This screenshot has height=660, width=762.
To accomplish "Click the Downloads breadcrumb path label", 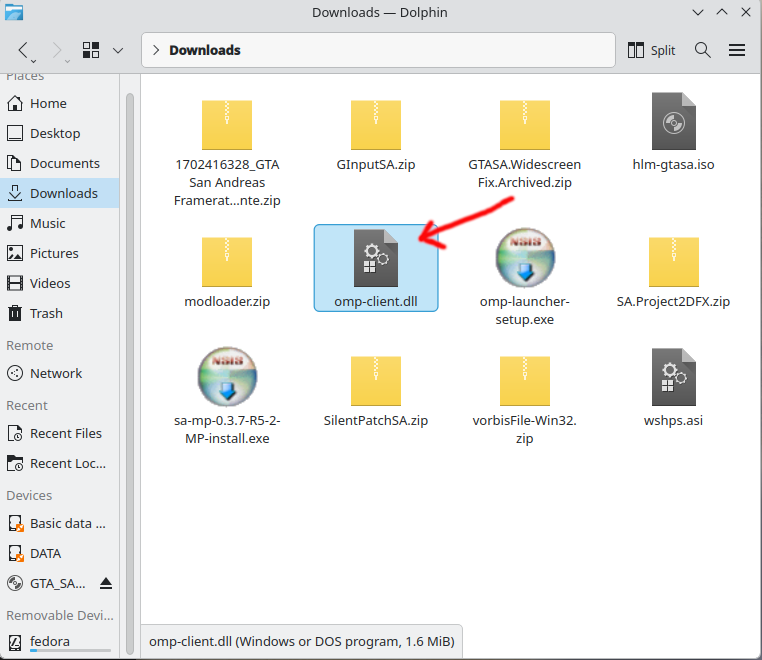I will (205, 50).
